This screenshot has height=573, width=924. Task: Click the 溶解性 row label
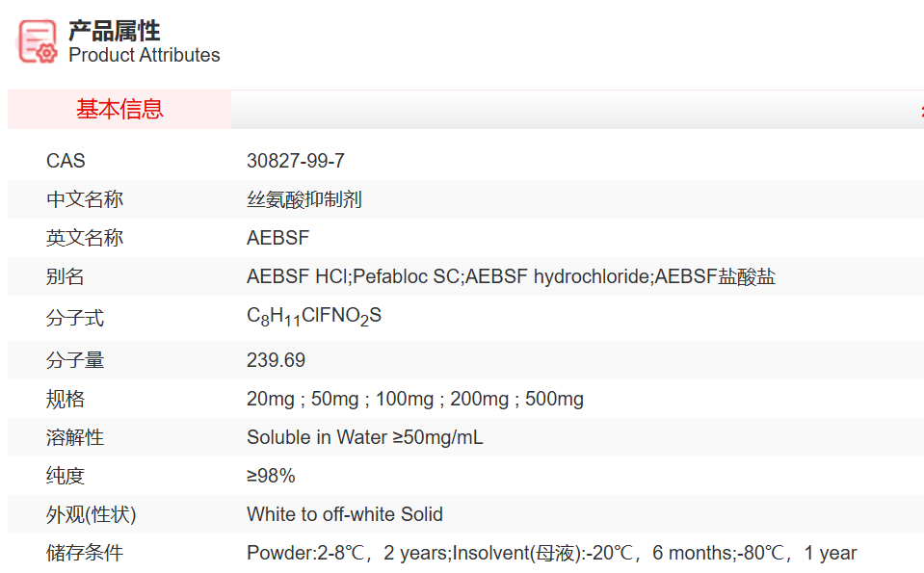[75, 437]
